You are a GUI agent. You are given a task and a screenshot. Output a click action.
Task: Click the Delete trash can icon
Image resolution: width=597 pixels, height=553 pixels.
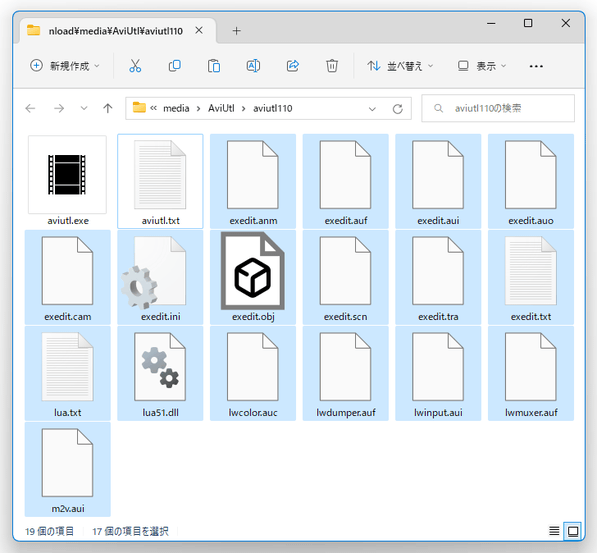332,66
